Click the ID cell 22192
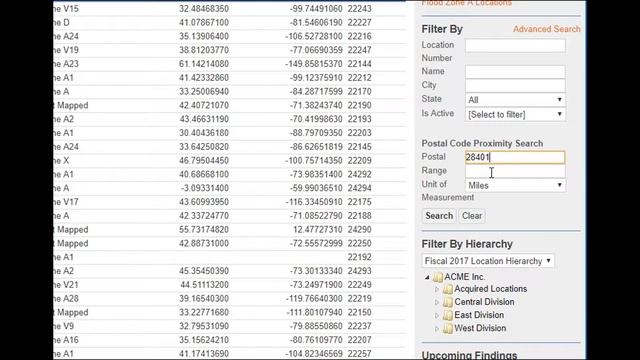The height and width of the screenshot is (360, 640). pyautogui.click(x=360, y=257)
